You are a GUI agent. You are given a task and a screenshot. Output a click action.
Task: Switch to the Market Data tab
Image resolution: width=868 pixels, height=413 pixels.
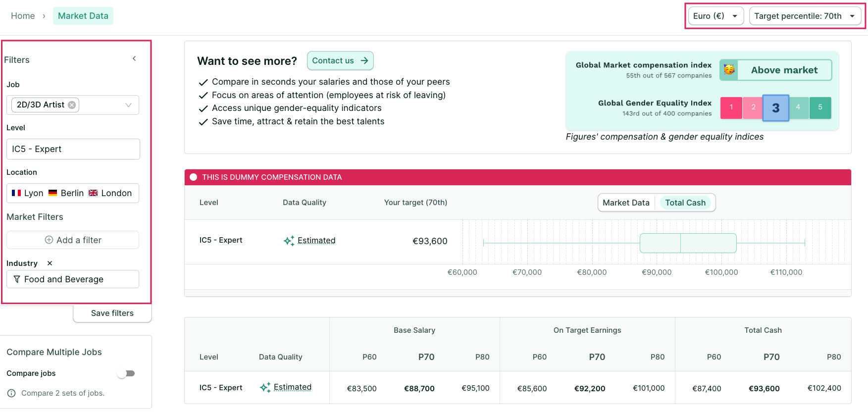click(626, 203)
